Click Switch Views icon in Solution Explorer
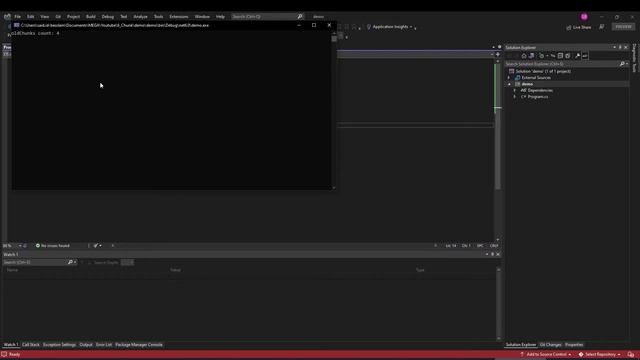This screenshot has height=360, width=640. [531, 56]
